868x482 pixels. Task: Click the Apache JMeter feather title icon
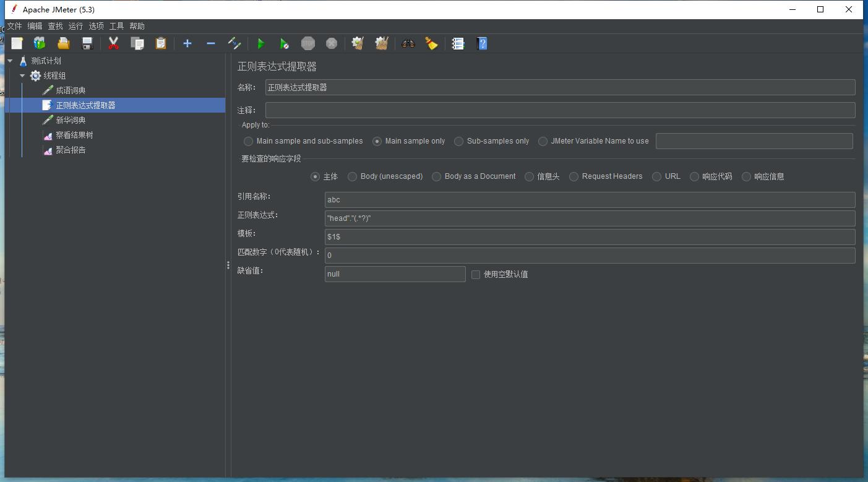14,9
